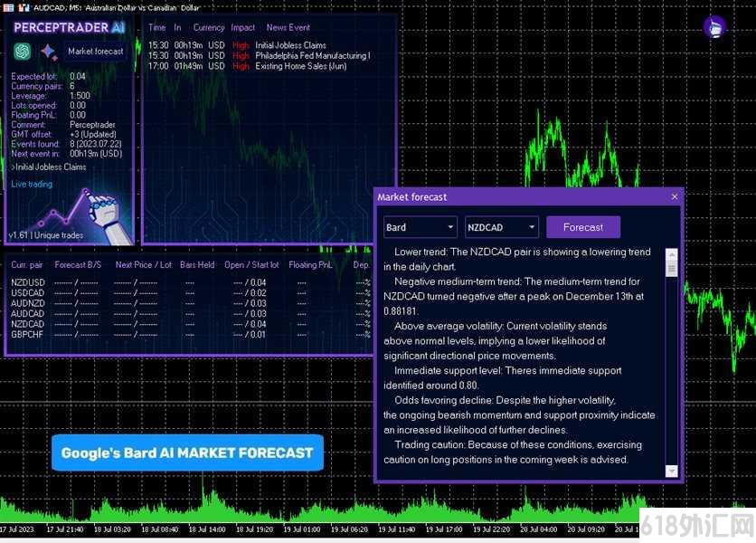Click the Forecast B/S column header

78,265
